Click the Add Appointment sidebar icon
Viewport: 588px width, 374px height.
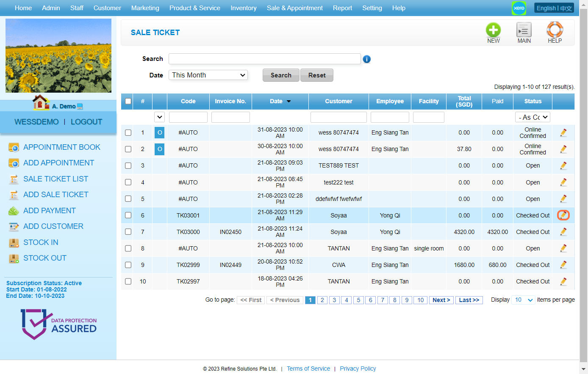[14, 163]
